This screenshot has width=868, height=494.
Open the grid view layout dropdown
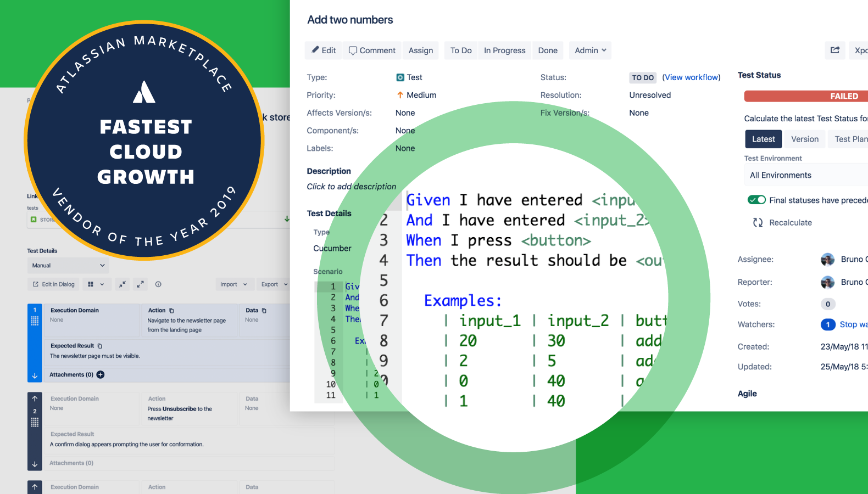click(96, 284)
